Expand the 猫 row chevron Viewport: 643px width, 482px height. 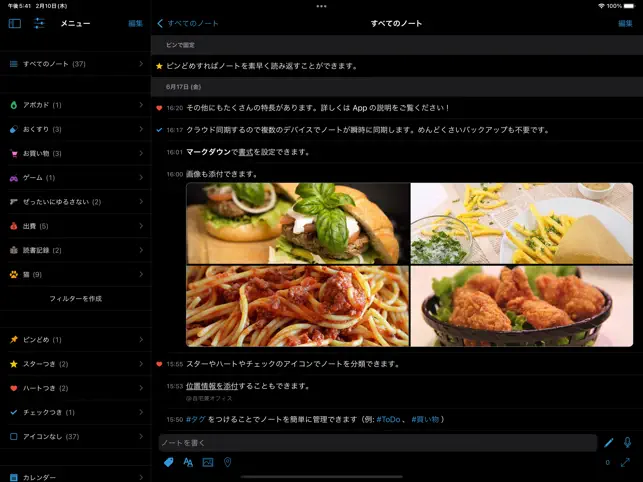click(141, 274)
